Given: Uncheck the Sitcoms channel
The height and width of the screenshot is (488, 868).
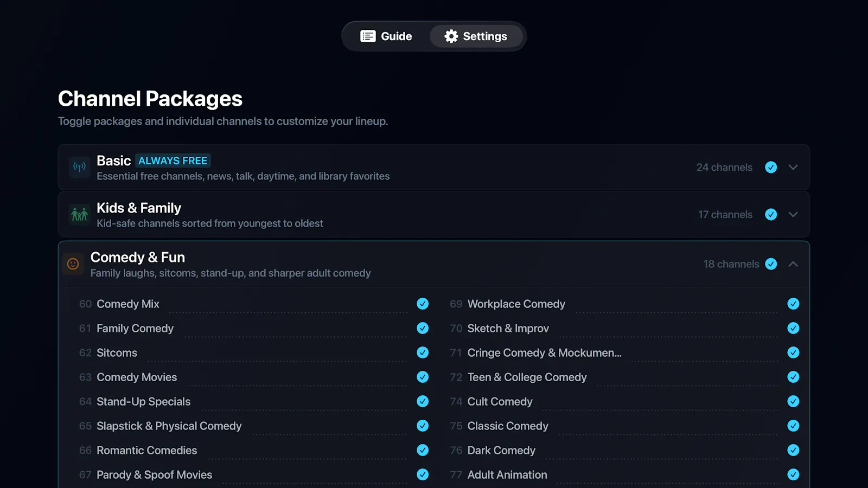Looking at the screenshot, I should point(423,352).
